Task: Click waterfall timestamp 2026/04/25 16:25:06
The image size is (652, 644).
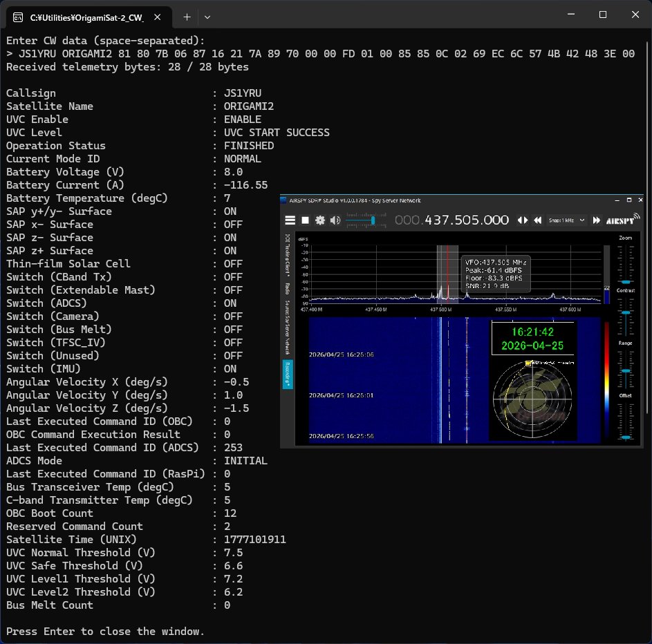Action: click(342, 354)
